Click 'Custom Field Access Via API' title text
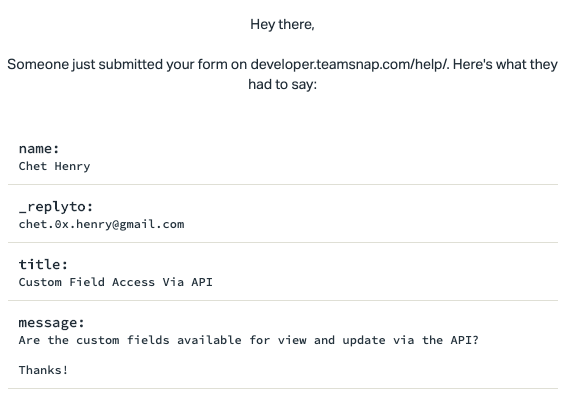Screen dimensions: 574x404 pos(115,282)
